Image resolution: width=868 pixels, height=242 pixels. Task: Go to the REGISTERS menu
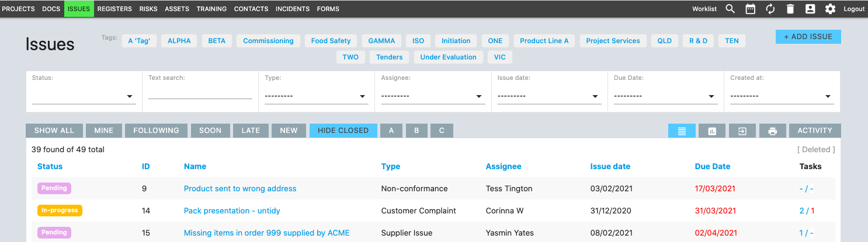[x=114, y=9]
